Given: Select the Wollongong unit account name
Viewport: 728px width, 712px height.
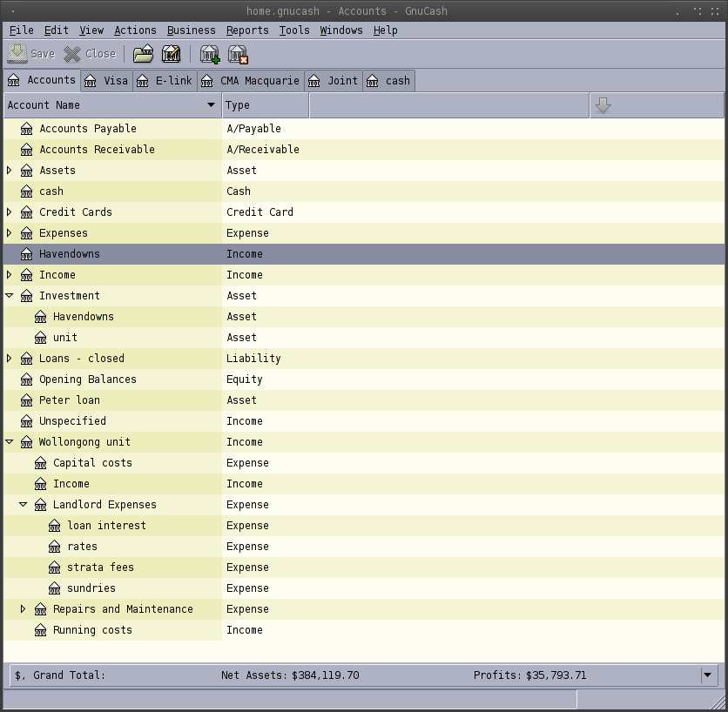Looking at the screenshot, I should pos(84,442).
